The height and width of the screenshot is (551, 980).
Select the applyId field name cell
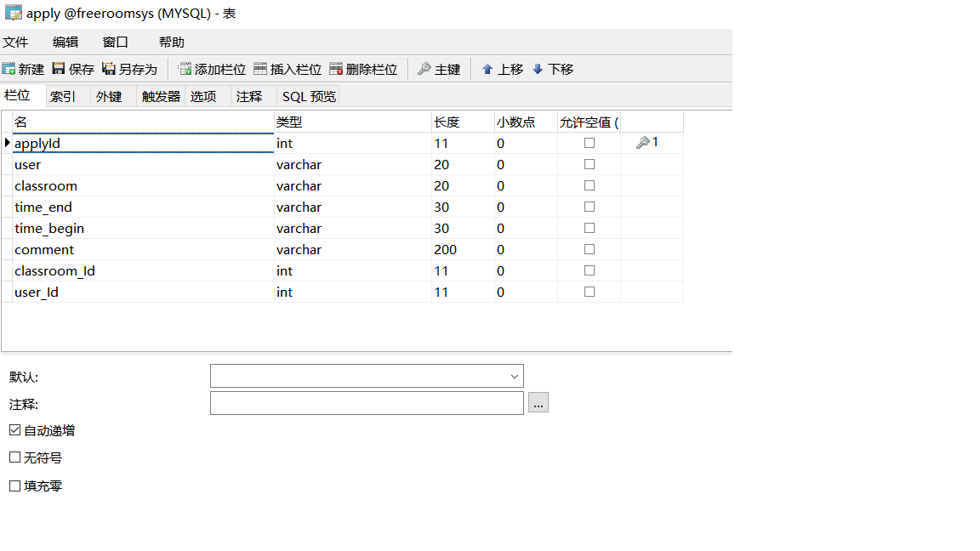(143, 143)
